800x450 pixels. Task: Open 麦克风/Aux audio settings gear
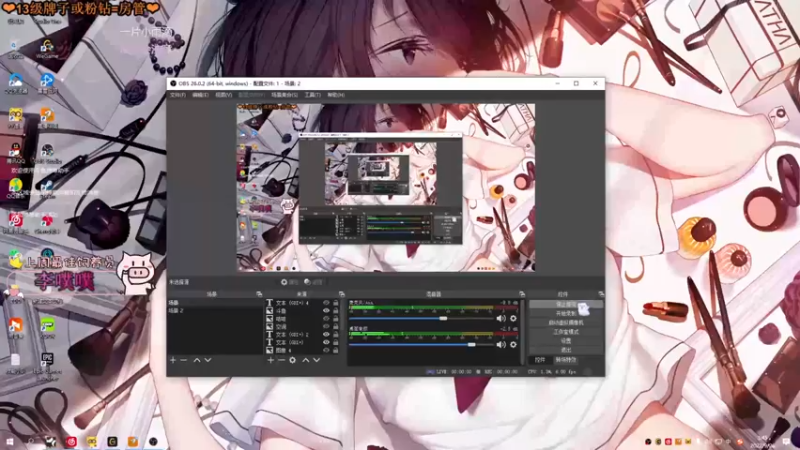(513, 318)
